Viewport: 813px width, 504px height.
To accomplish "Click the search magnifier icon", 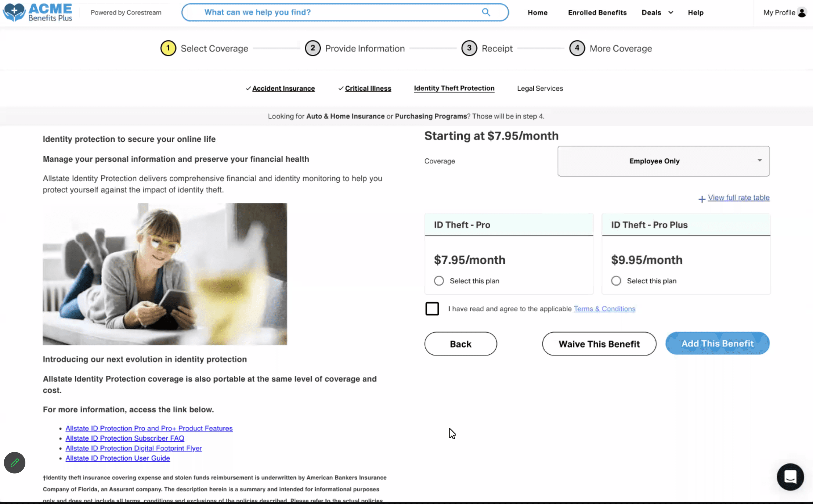I will point(486,12).
